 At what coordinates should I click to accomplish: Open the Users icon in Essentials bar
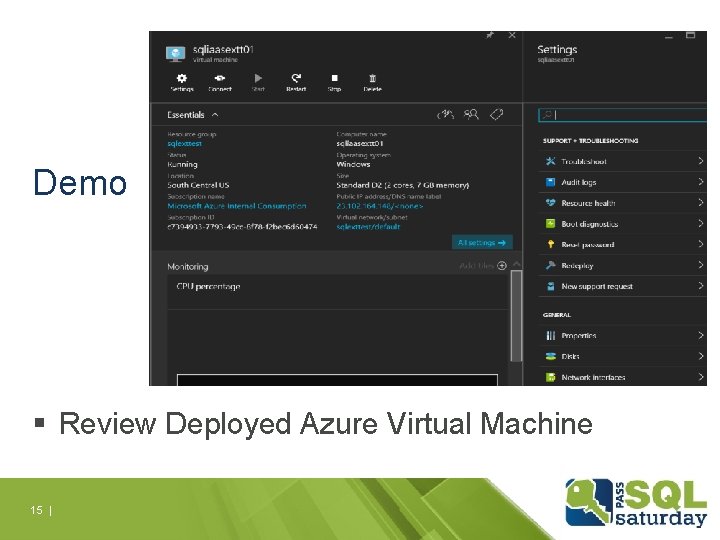[471, 114]
